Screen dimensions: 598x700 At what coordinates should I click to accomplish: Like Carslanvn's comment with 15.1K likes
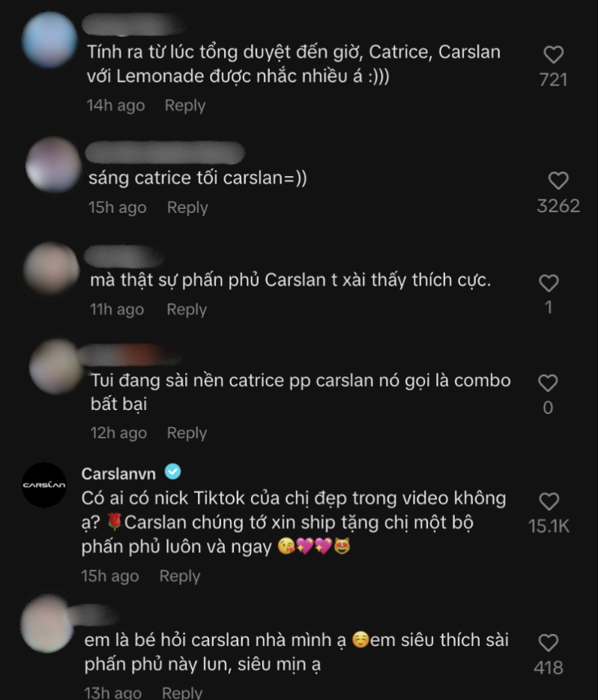click(549, 501)
